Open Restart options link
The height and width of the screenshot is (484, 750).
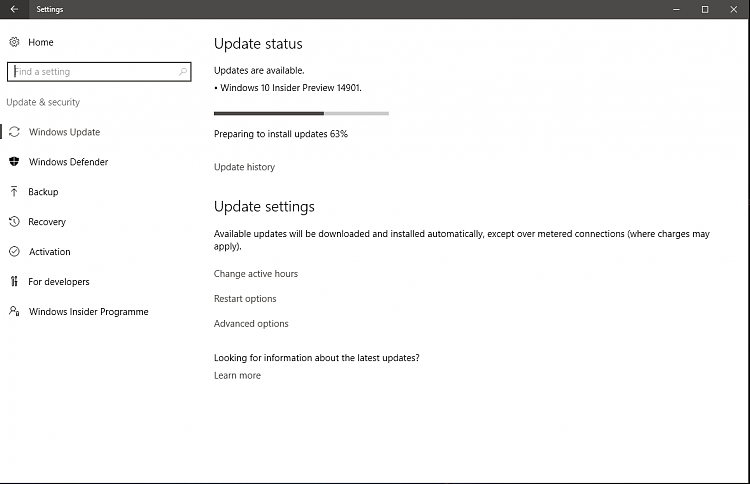click(x=245, y=298)
